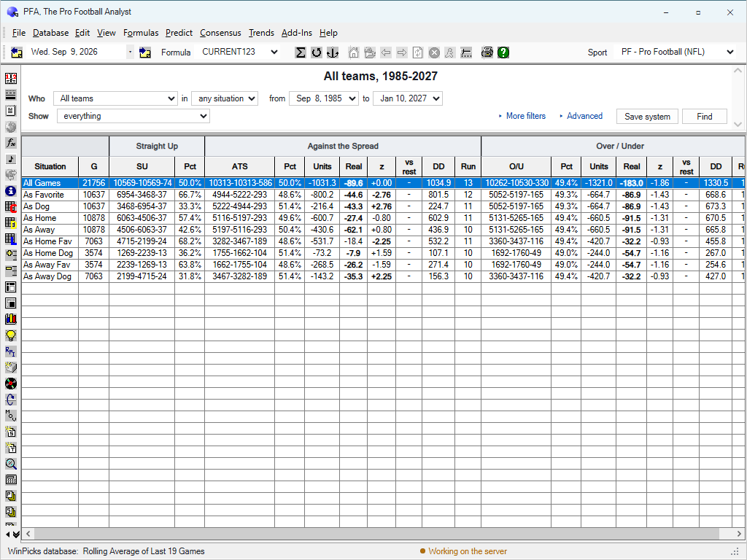Screen dimensions: 747x560
Task: Click the fx formula sidebar icon
Action: click(10, 142)
